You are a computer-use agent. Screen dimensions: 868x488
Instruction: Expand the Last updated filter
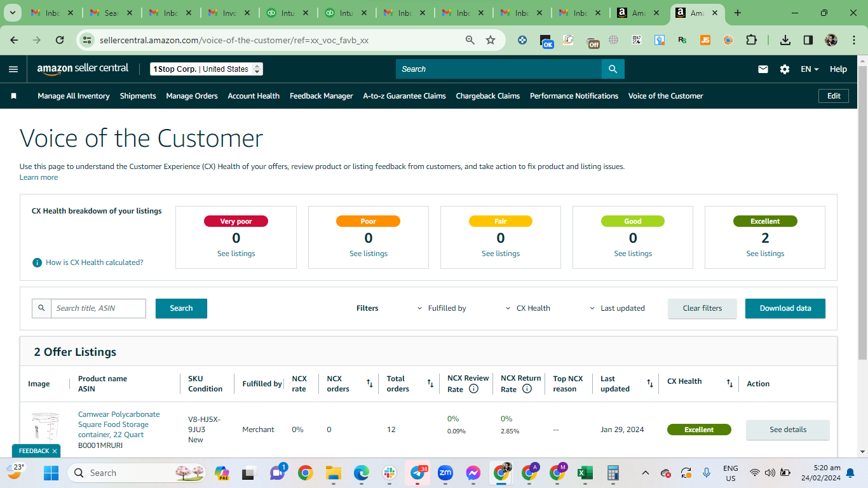click(617, 308)
